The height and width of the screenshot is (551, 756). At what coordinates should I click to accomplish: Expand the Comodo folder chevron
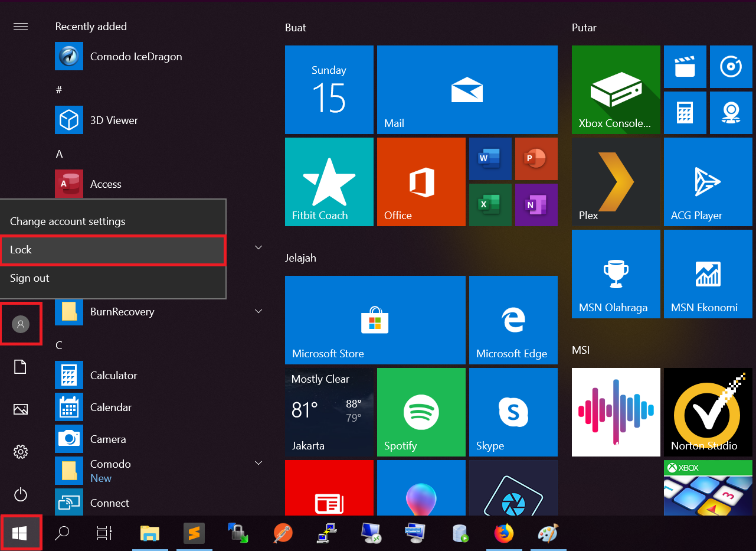(258, 464)
